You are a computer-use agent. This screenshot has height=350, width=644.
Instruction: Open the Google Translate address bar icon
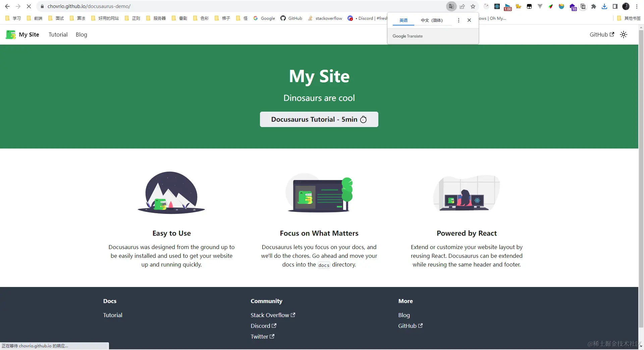[x=451, y=6]
